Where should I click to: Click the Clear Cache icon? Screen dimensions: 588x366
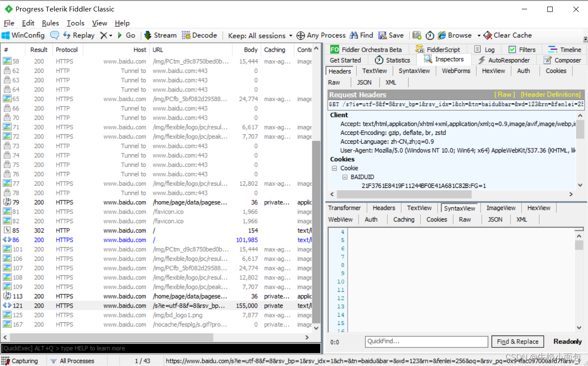507,35
